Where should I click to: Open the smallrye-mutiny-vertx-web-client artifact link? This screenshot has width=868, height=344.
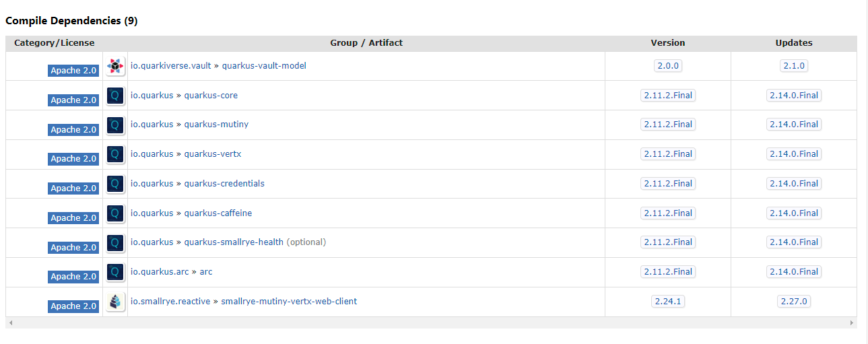coord(289,302)
